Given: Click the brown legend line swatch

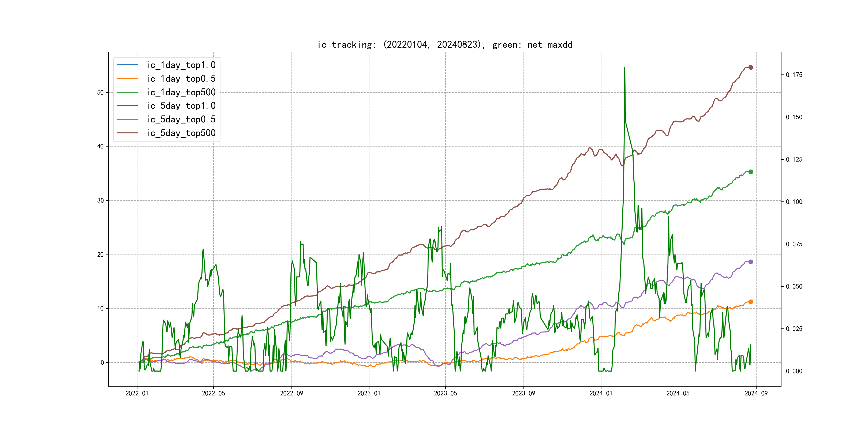Looking at the screenshot, I should pos(128,133).
